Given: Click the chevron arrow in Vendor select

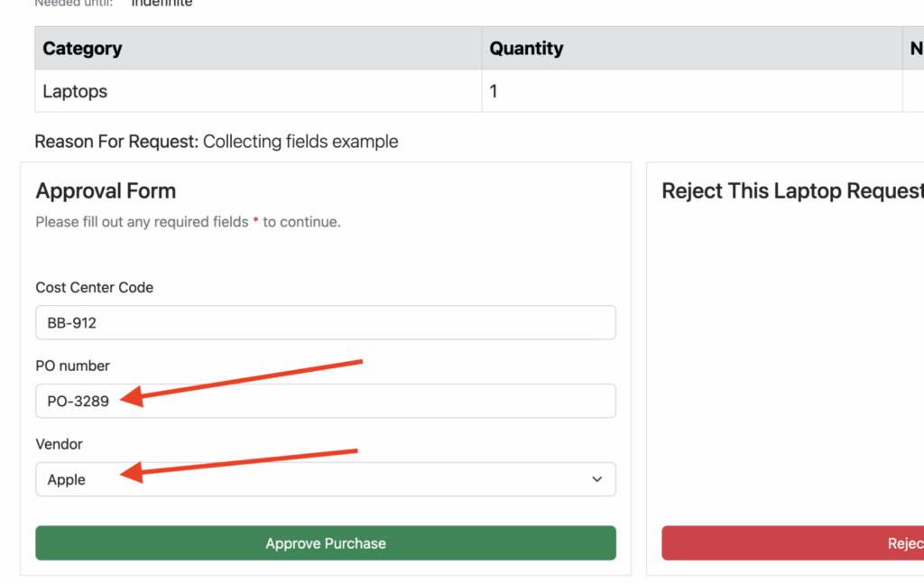Looking at the screenshot, I should (596, 479).
